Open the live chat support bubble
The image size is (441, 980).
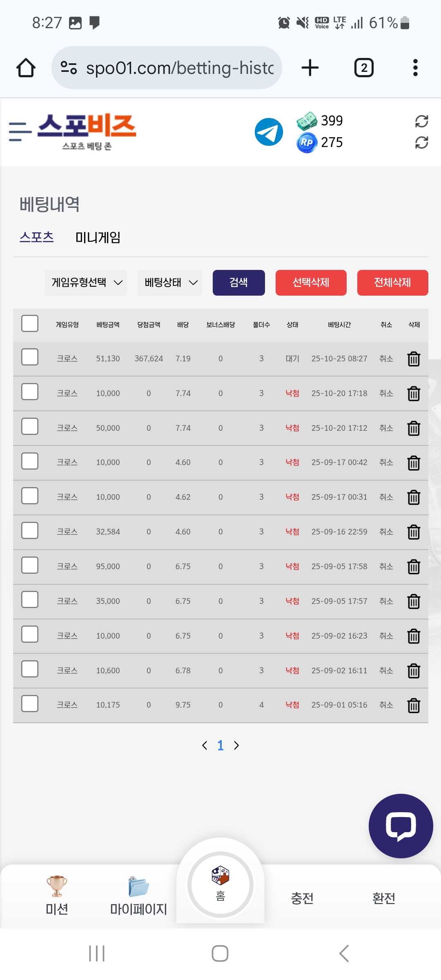click(x=401, y=826)
